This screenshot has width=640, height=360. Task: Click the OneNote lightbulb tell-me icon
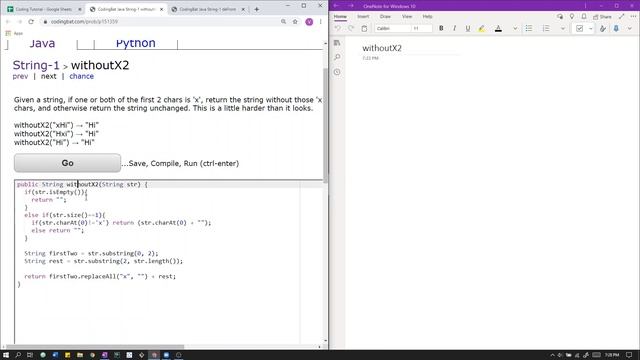click(572, 16)
